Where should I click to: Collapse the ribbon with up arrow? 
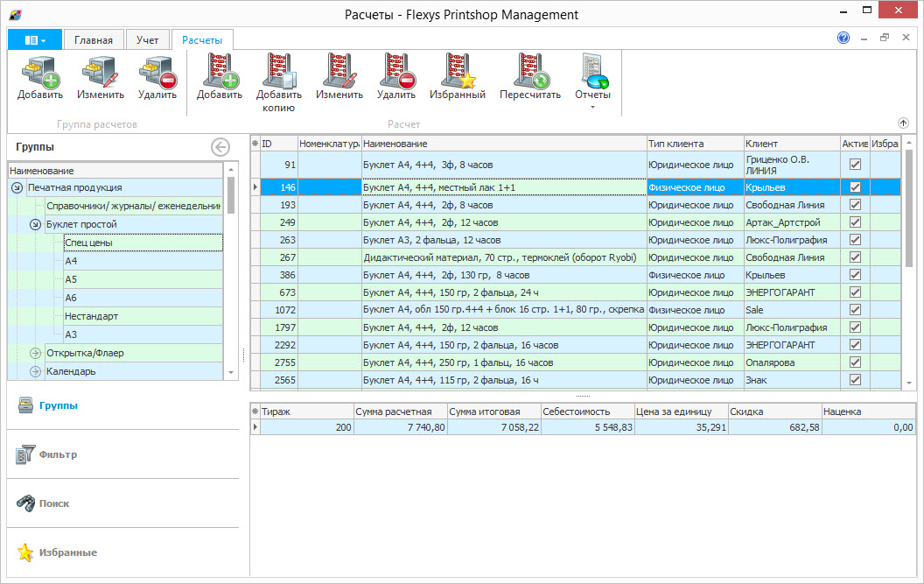[903, 123]
